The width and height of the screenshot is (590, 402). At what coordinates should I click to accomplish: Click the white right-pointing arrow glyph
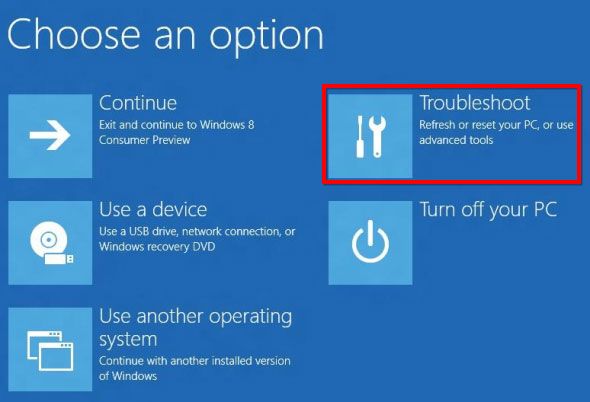tap(50, 135)
